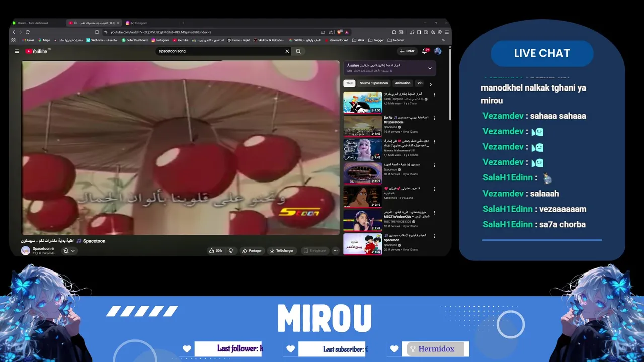Open YouTube notifications bell
644x362 pixels.
(426, 51)
